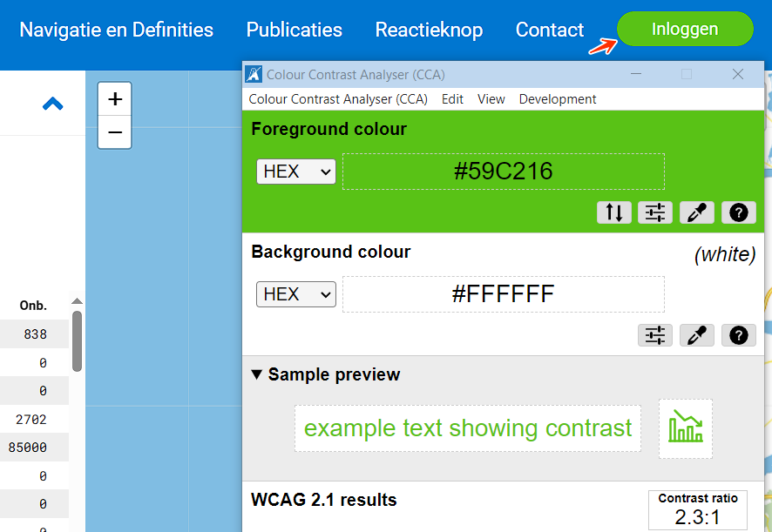Open the Development menu
The height and width of the screenshot is (532, 772).
(x=558, y=99)
